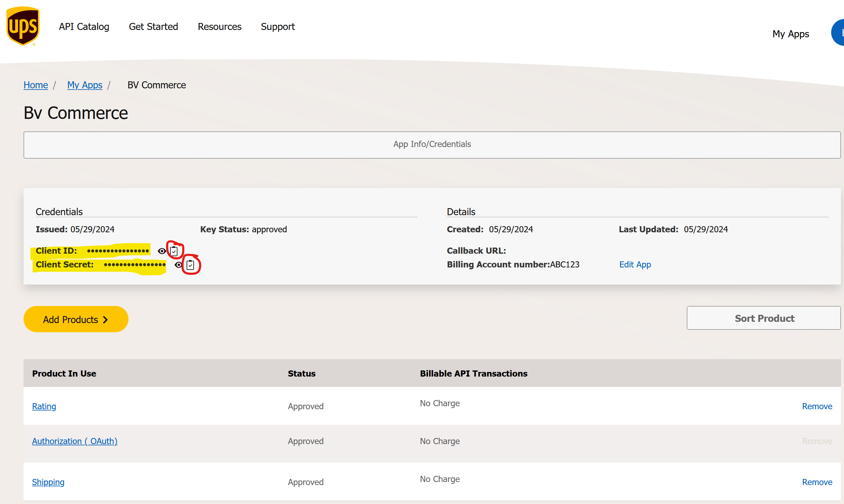The width and height of the screenshot is (844, 504).
Task: Click the Billable API Transactions header
Action: 474,373
